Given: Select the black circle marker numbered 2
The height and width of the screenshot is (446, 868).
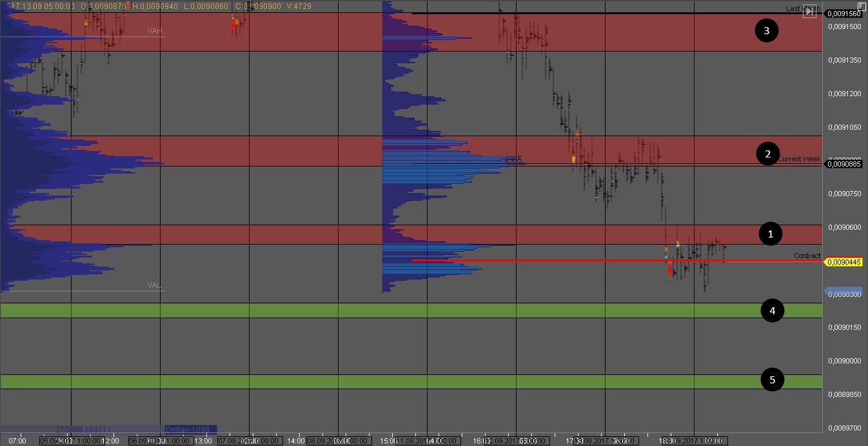Looking at the screenshot, I should coord(767,154).
